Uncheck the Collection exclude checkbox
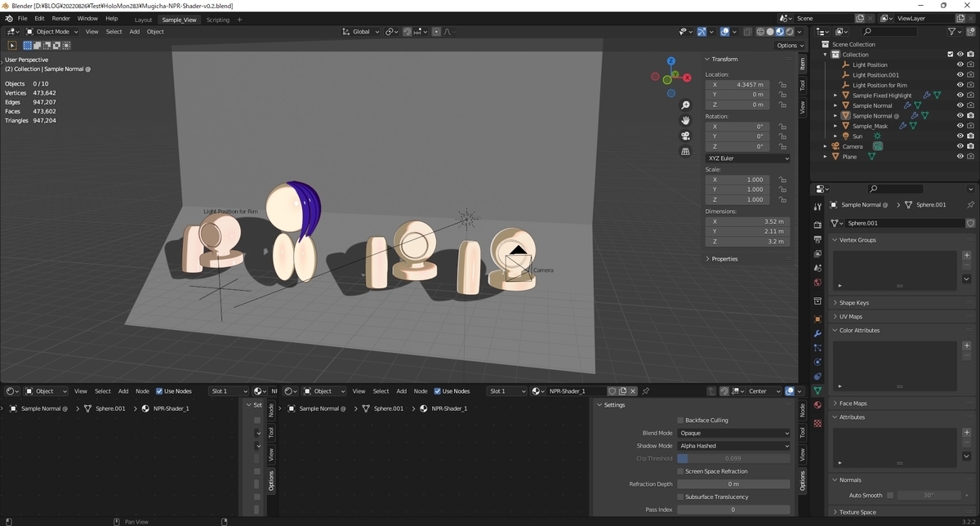Screen dimensions: 980x526 pyautogui.click(x=951, y=55)
